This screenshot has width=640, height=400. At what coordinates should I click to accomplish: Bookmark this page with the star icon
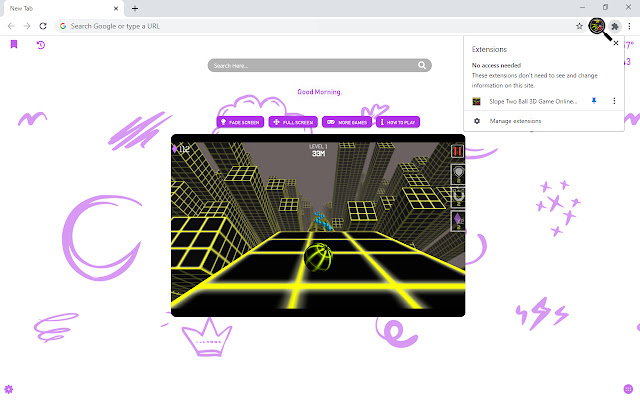580,25
